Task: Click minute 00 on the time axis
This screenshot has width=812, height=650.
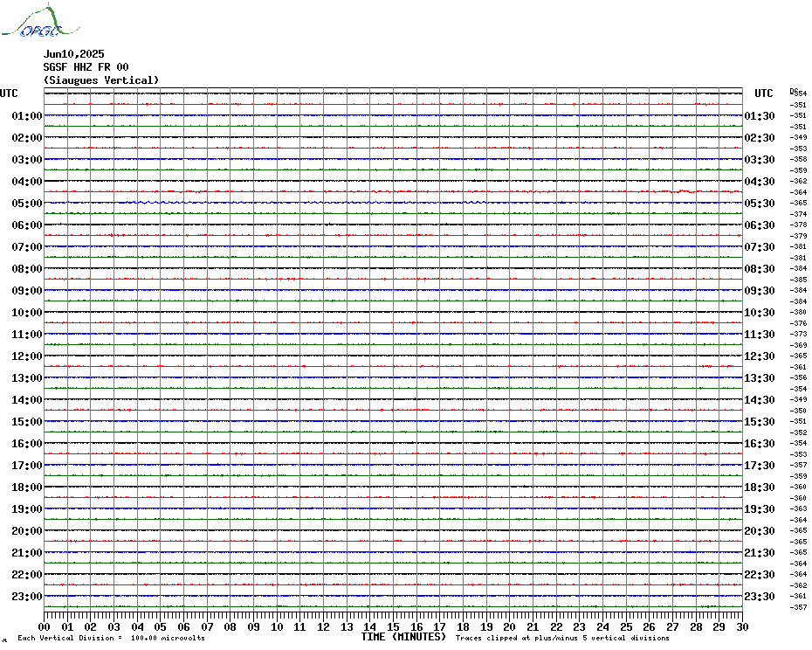Action: pos(45,626)
